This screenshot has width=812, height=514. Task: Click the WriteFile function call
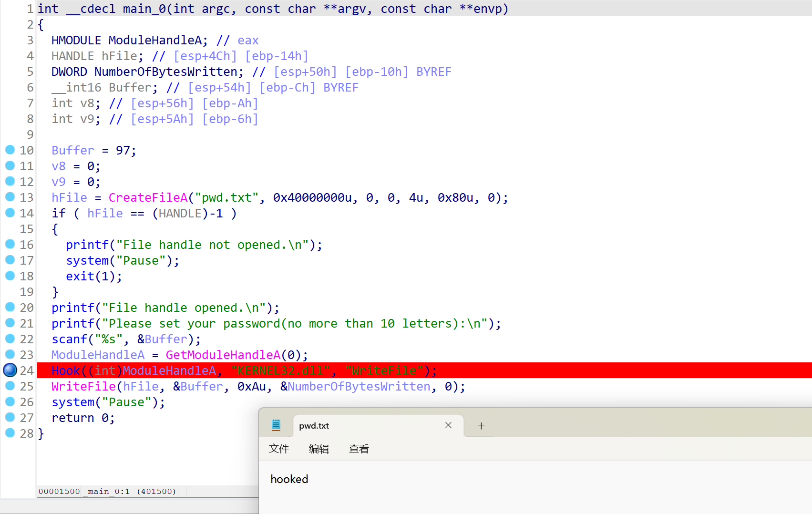83,386
